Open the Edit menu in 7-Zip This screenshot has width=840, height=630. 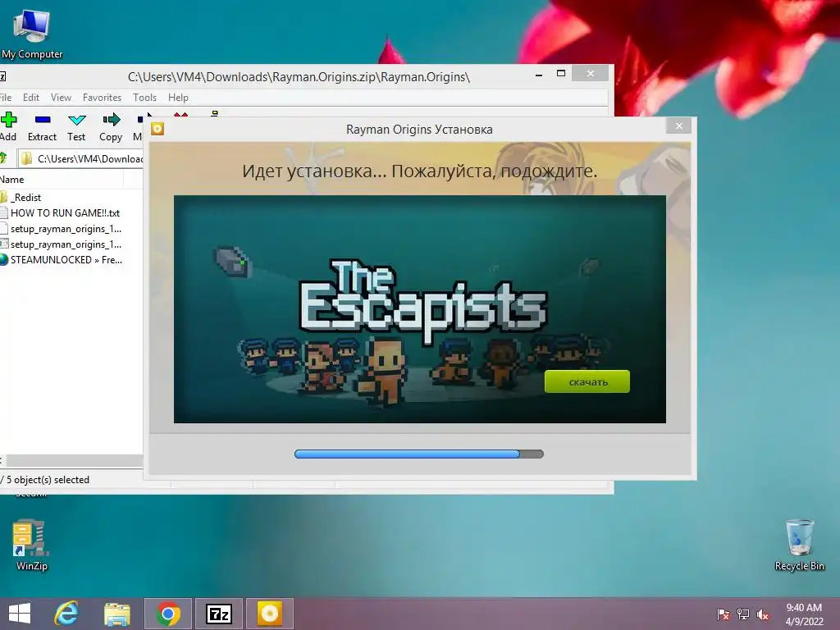pyautogui.click(x=31, y=98)
